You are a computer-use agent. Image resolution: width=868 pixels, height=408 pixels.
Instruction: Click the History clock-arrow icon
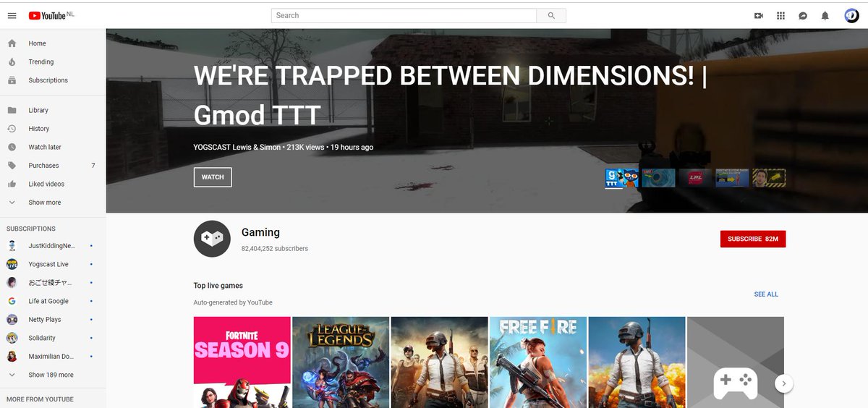[12, 129]
